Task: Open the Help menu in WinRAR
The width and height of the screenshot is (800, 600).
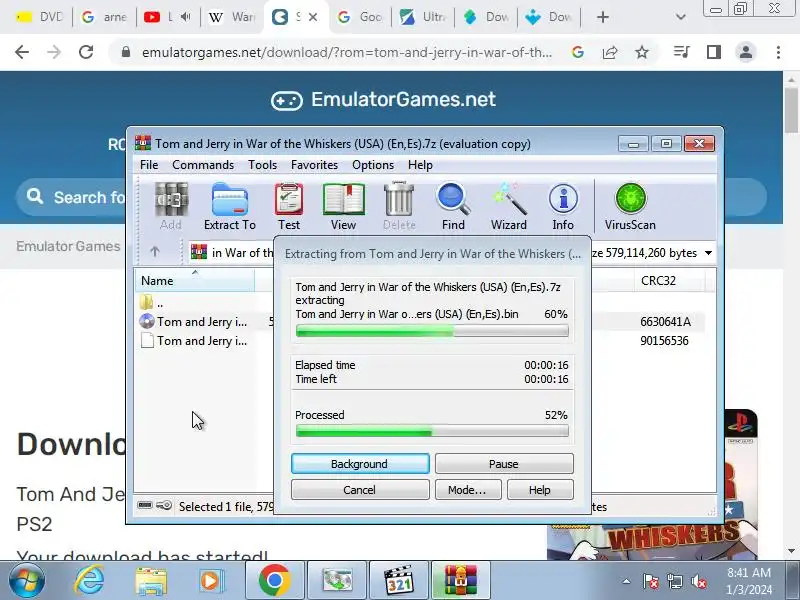Action: pos(420,165)
